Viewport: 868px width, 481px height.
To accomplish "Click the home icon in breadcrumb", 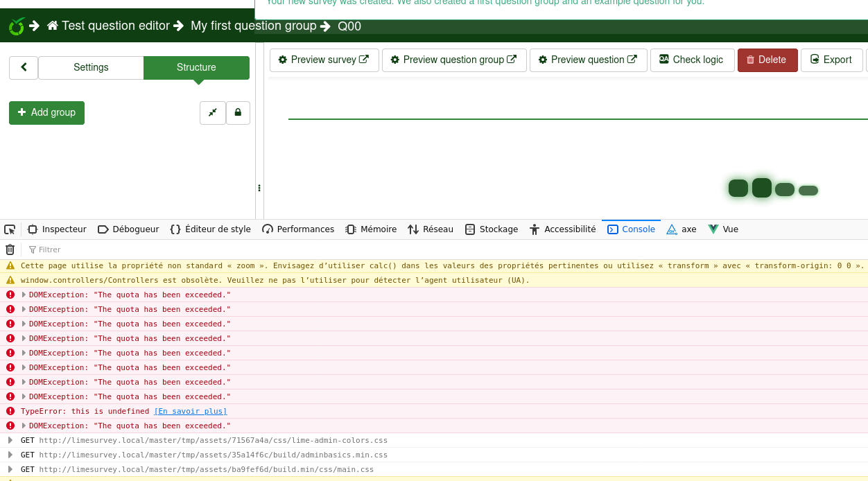I will (x=53, y=26).
